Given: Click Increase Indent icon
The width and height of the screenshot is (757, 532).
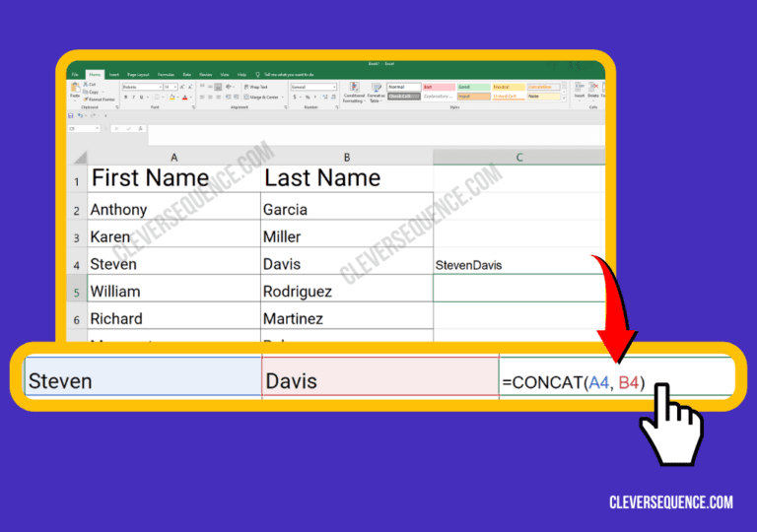Looking at the screenshot, I should tap(237, 97).
